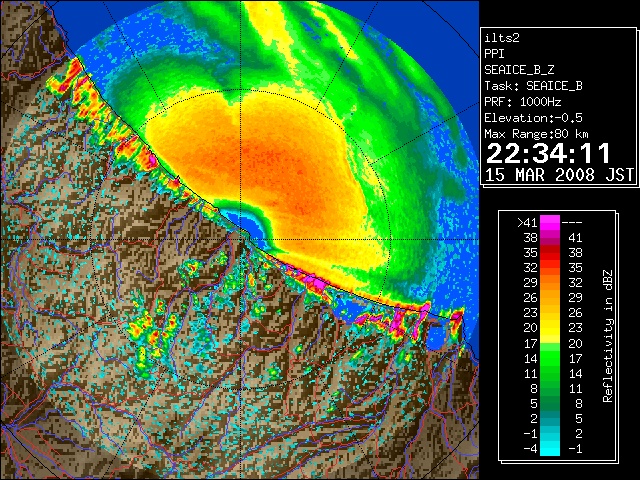Select the '>41' legend label

(x=527, y=222)
